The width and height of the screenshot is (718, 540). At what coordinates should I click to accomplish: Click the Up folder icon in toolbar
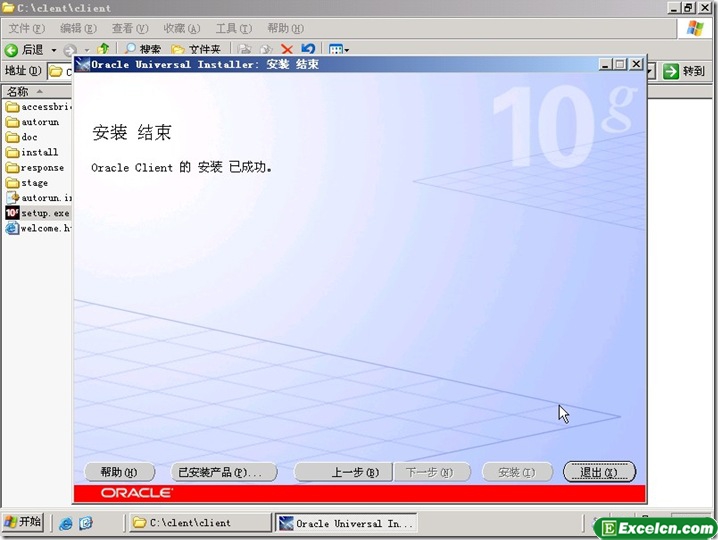coord(103,49)
